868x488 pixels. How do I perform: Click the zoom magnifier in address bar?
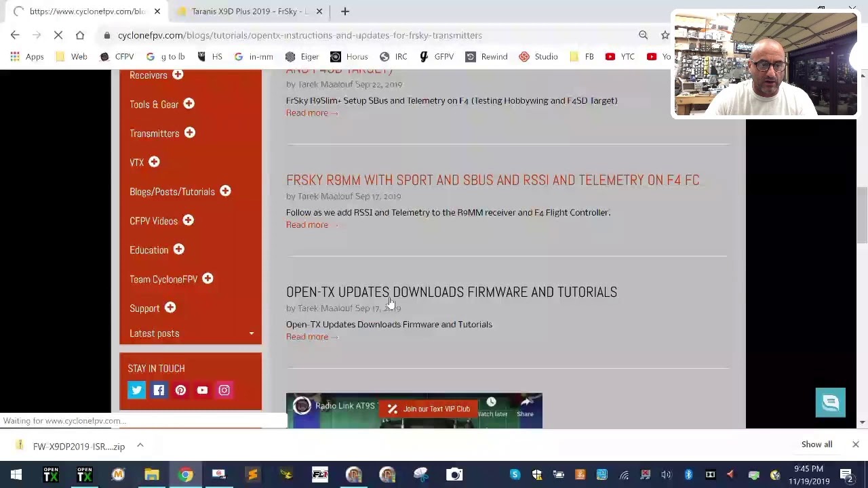643,35
